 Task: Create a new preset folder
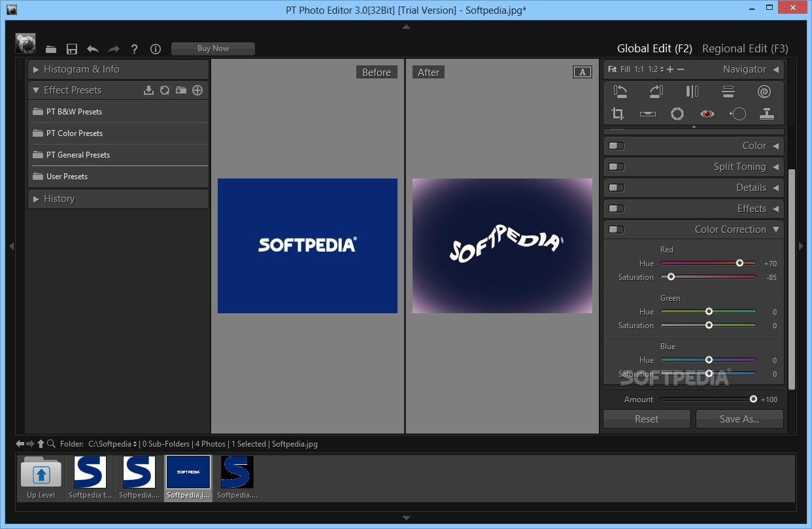click(x=181, y=90)
